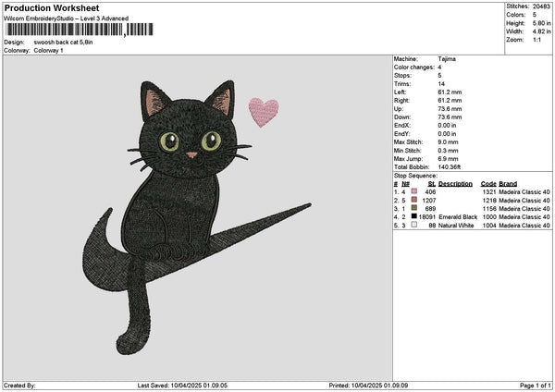This screenshot has height=392, width=555.
Task: Click Madeira Classic 40 in the Natural White row
Action: (x=524, y=226)
